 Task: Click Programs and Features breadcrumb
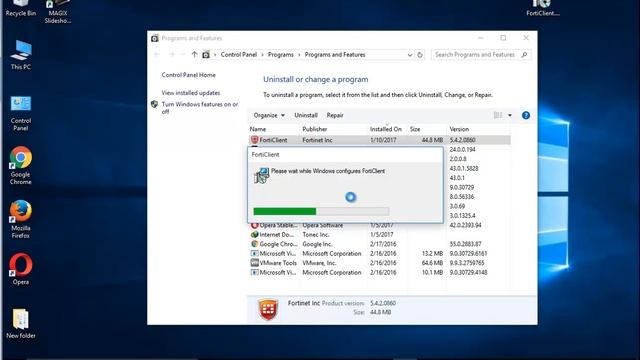(x=335, y=55)
